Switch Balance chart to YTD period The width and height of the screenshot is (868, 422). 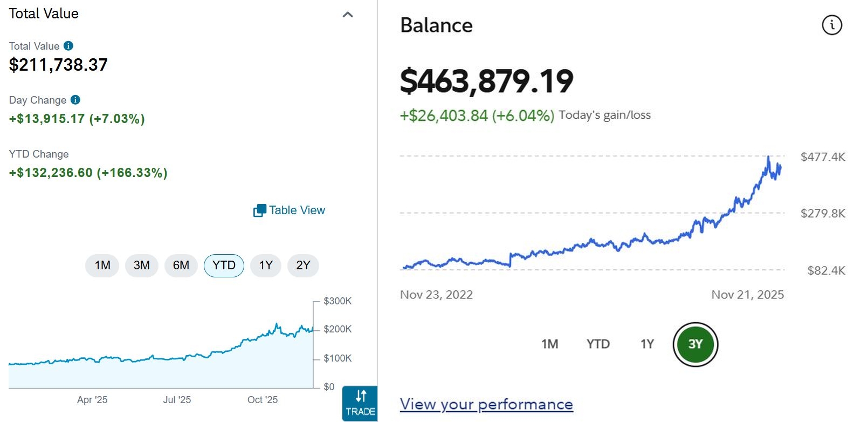(x=598, y=344)
